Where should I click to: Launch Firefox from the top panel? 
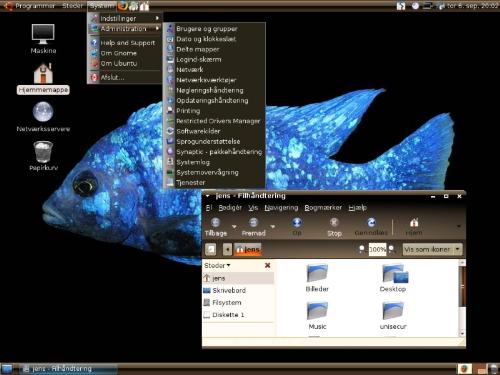coord(123,5)
